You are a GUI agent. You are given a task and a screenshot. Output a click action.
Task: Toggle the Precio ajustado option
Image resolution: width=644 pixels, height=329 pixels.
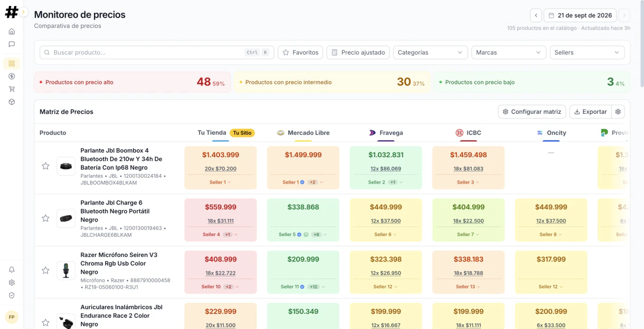click(358, 53)
